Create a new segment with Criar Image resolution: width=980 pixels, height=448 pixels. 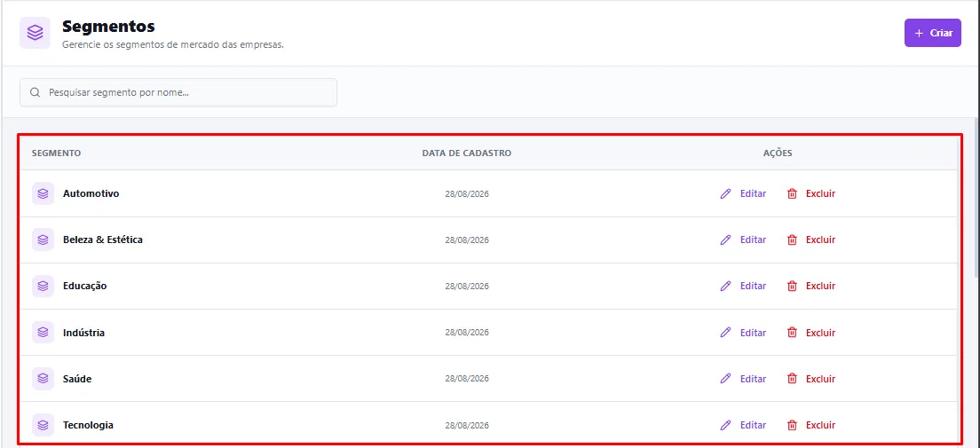tap(932, 33)
